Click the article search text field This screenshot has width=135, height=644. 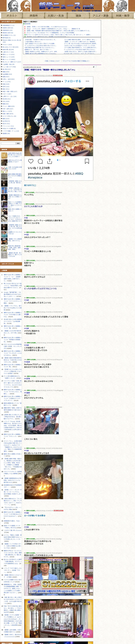point(8,144)
